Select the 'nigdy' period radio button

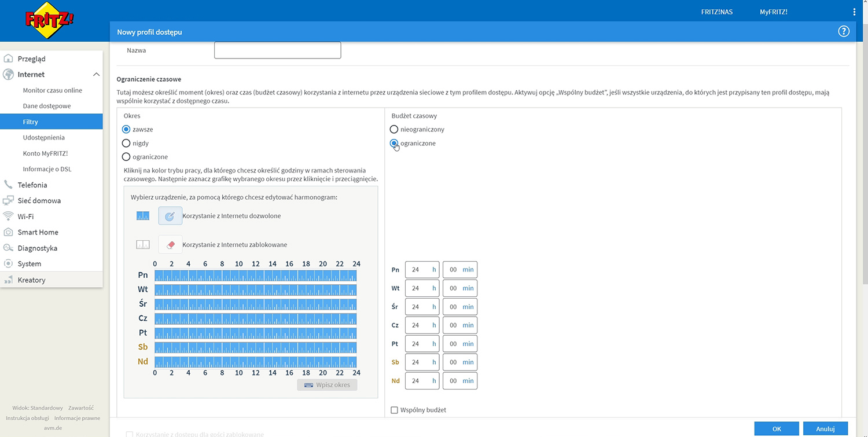(x=126, y=143)
